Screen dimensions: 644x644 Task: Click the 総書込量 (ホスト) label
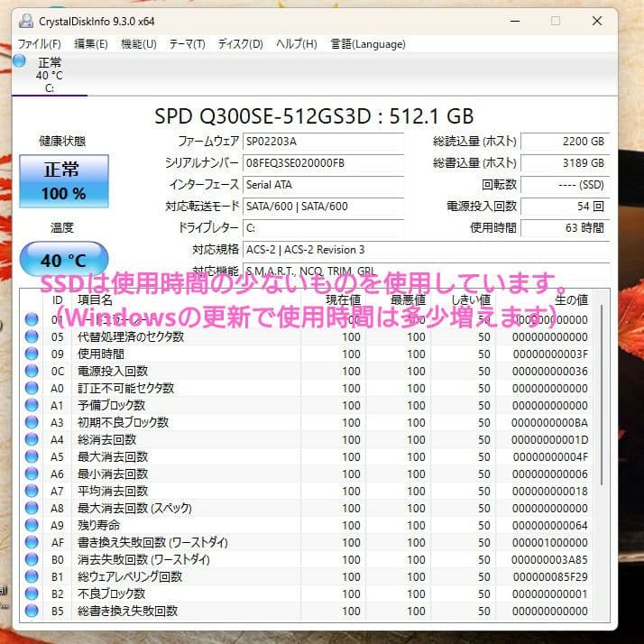pyautogui.click(x=474, y=163)
